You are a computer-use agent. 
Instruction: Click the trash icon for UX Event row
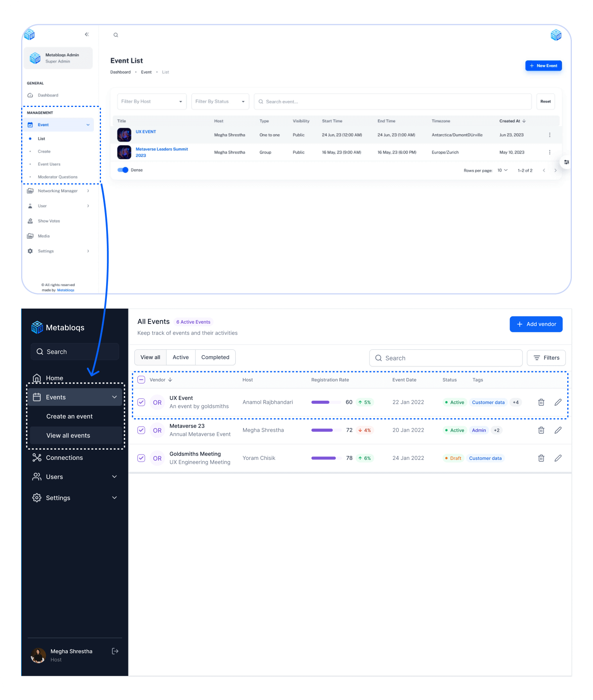541,402
